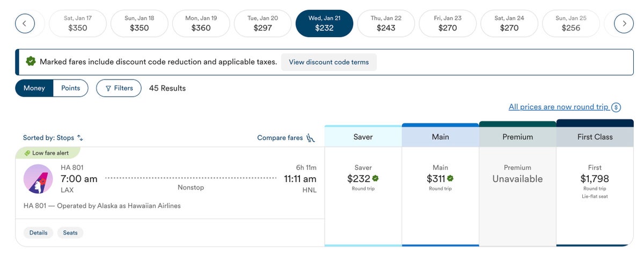The width and height of the screenshot is (644, 255).
Task: Expand flight Details for HA 801
Action: [x=38, y=232]
